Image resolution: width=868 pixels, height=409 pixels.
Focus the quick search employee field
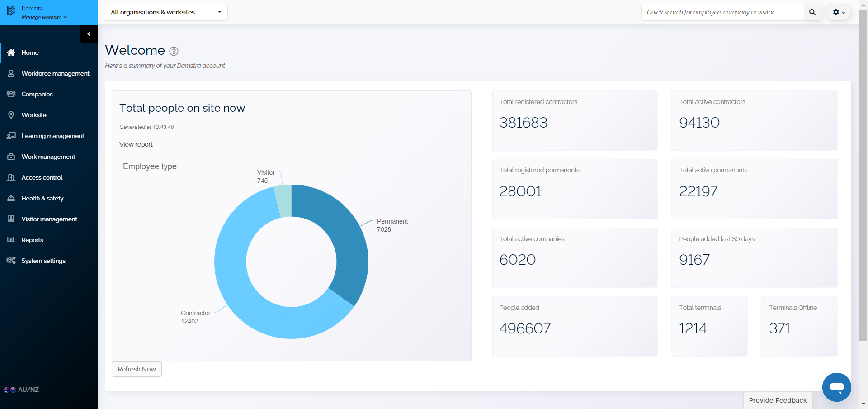point(722,12)
